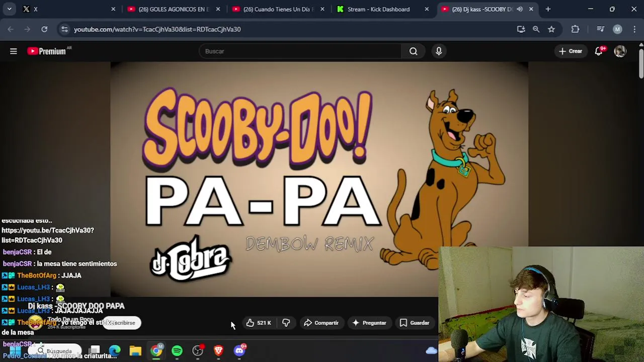Screen dimensions: 644x362
Task: Click the magnifier search button
Action: (x=413, y=51)
